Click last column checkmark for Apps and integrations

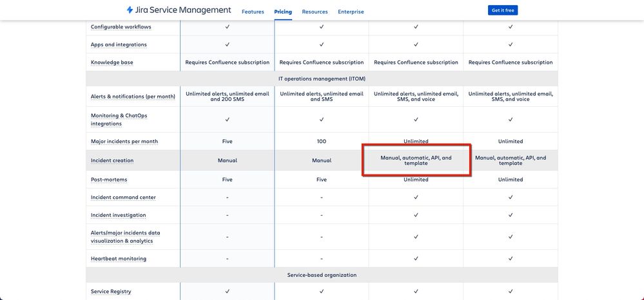[x=511, y=44]
